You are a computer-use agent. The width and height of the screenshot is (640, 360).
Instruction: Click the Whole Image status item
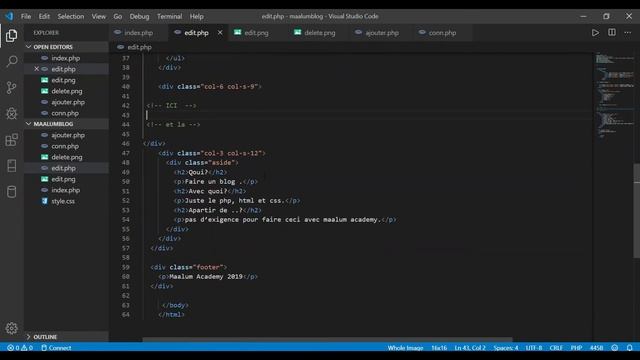pyautogui.click(x=405, y=348)
